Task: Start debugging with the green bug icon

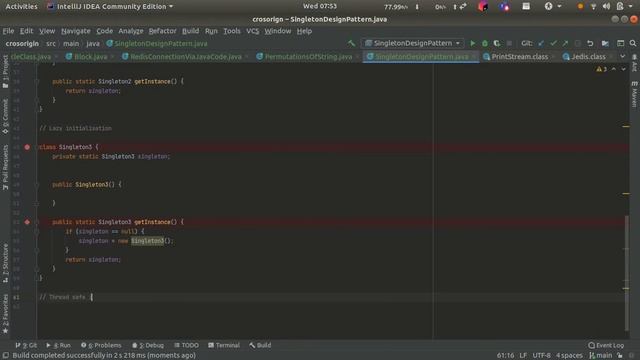Action: [x=484, y=43]
